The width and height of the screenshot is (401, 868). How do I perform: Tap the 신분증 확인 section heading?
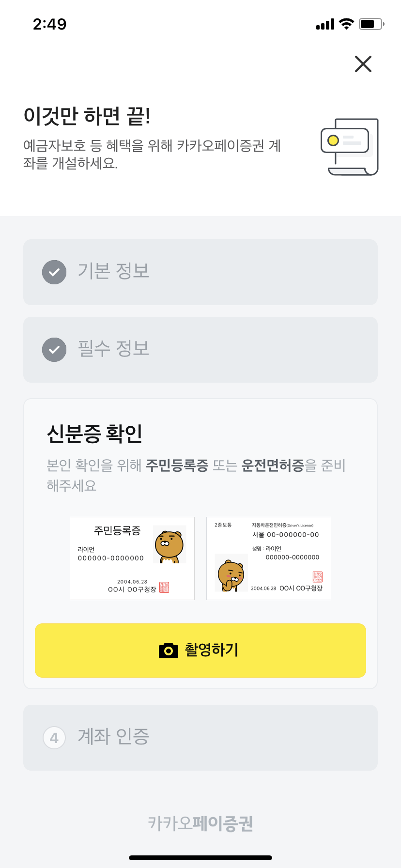(94, 434)
